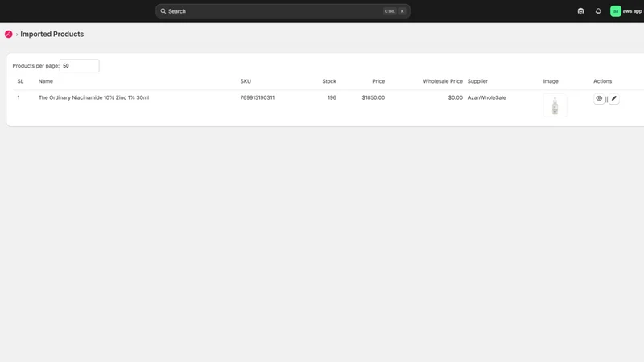This screenshot has height=362, width=644.
Task: Click the Products per page label
Action: pyautogui.click(x=35, y=66)
